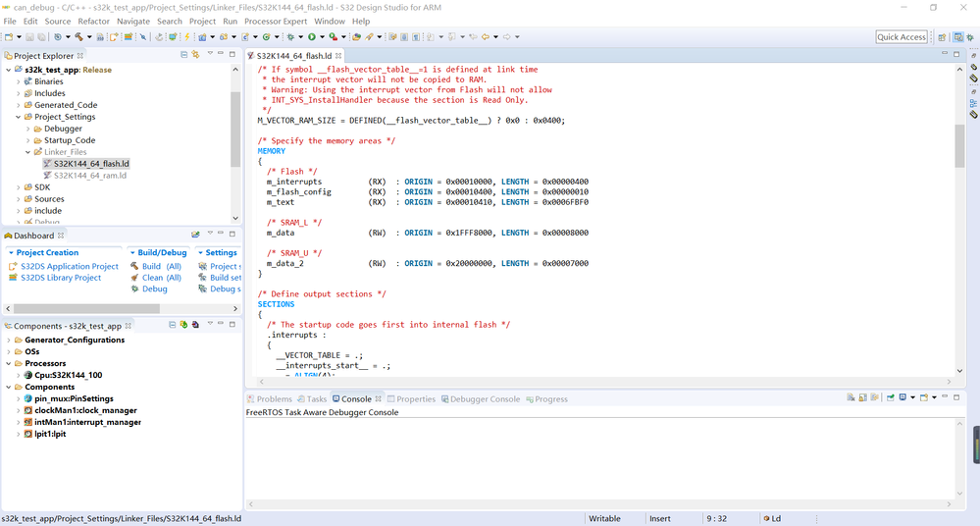Select the S32K144_64_flash.ld editor tab

coord(294,56)
